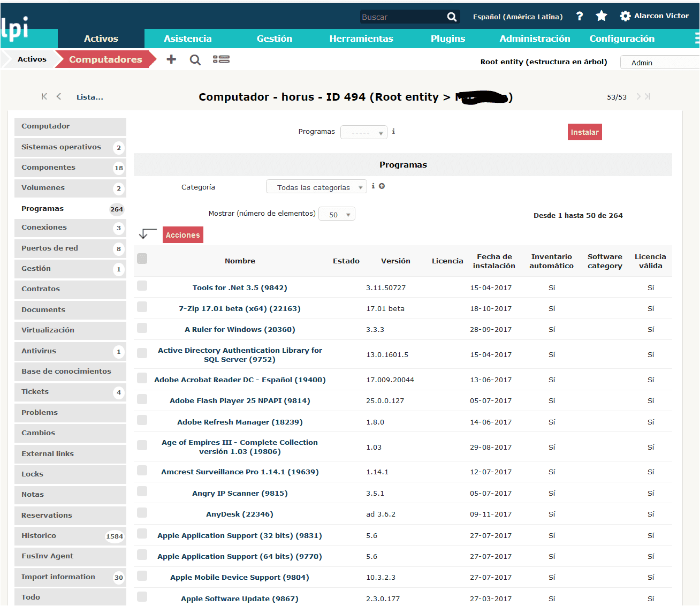Viewport: 700px width, 606px height.
Task: Switch to Sistemas operativos tab
Action: click(x=70, y=147)
